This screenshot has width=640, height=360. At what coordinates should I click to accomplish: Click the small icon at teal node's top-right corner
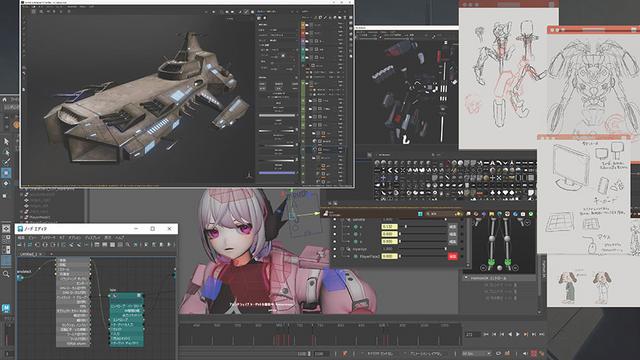pos(139,295)
